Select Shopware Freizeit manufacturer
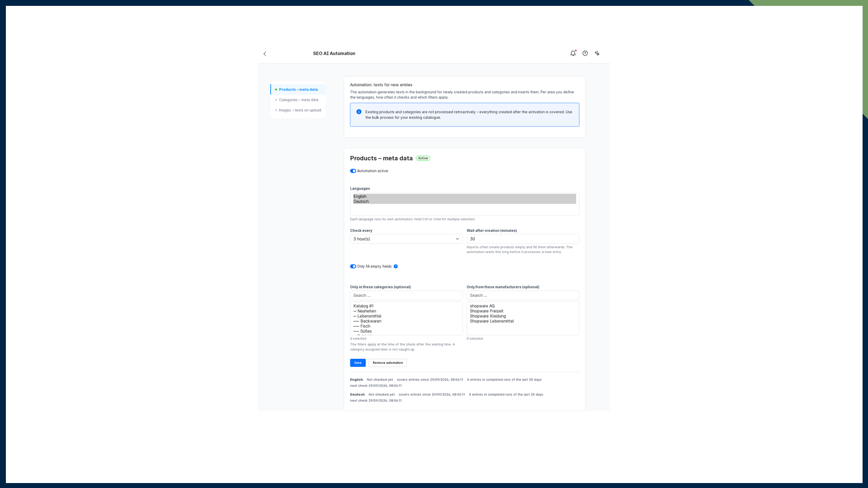This screenshot has height=488, width=868. click(523, 311)
